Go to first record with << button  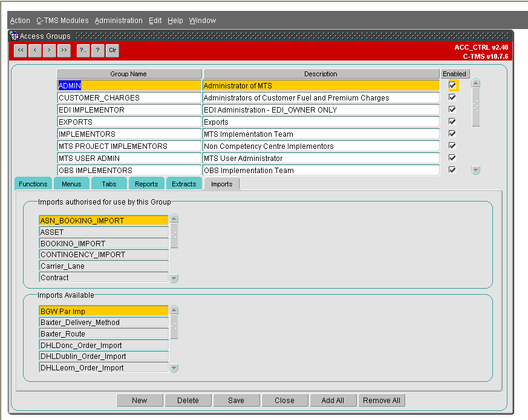click(x=21, y=51)
